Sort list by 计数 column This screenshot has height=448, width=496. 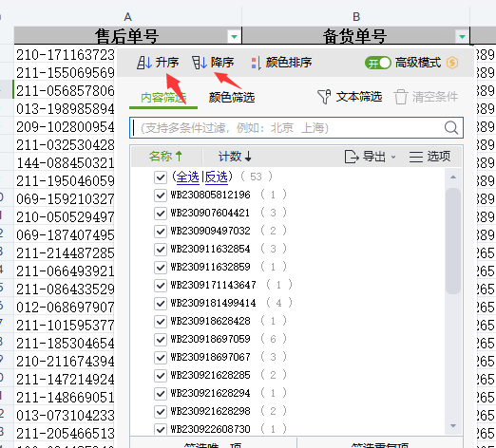pos(235,157)
